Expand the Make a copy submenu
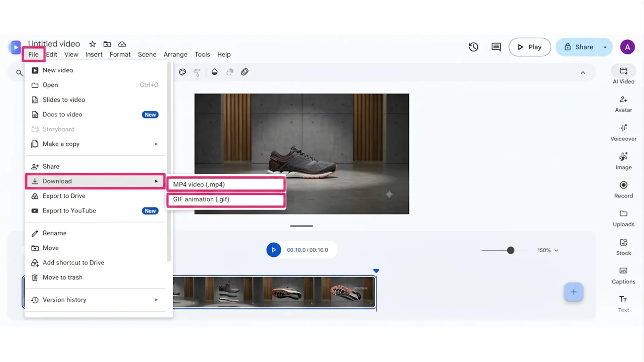Screen dimensions: 644x362 (x=95, y=144)
